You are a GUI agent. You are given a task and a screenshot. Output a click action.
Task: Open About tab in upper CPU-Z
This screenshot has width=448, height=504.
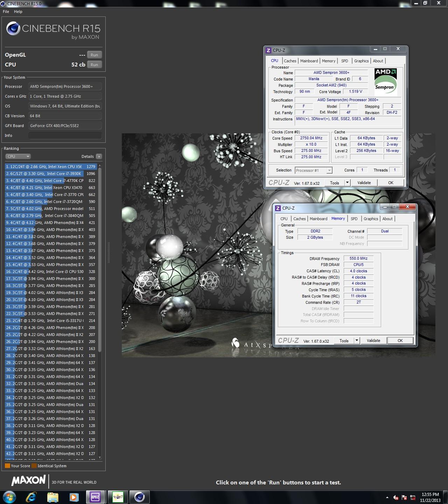click(x=378, y=61)
